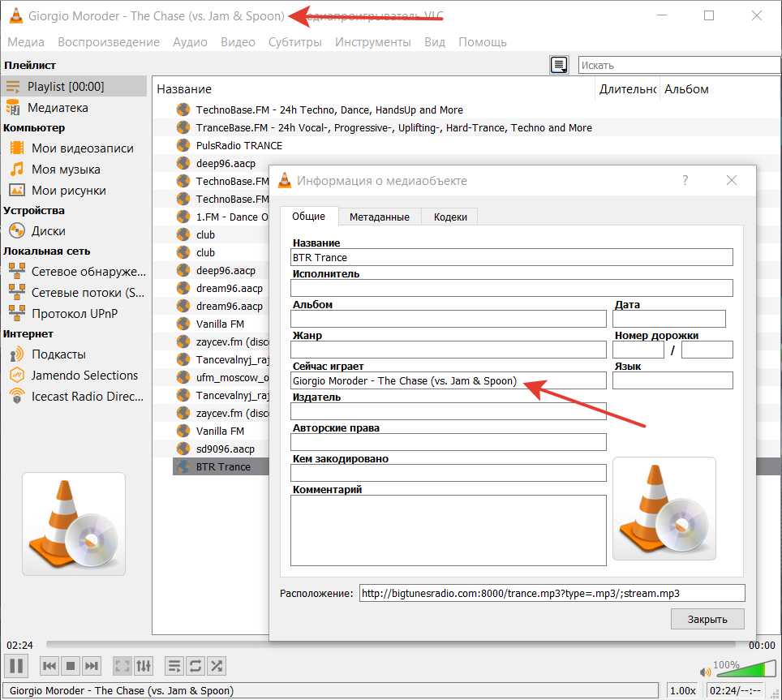Stop playback with the stop button
782x700 pixels.
coord(71,666)
